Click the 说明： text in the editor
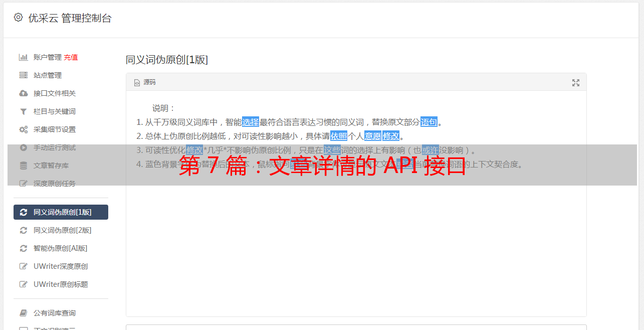This screenshot has height=330, width=644. [x=164, y=108]
